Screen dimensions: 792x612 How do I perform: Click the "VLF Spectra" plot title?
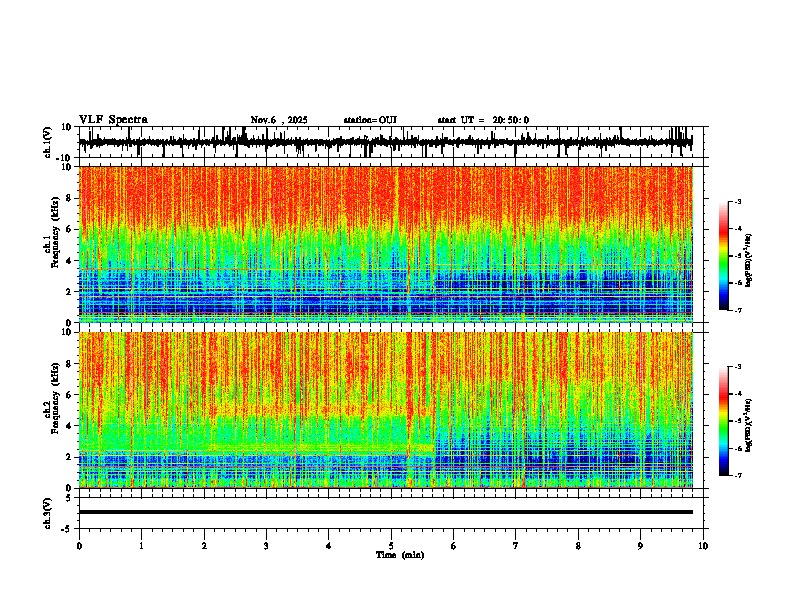pos(113,120)
